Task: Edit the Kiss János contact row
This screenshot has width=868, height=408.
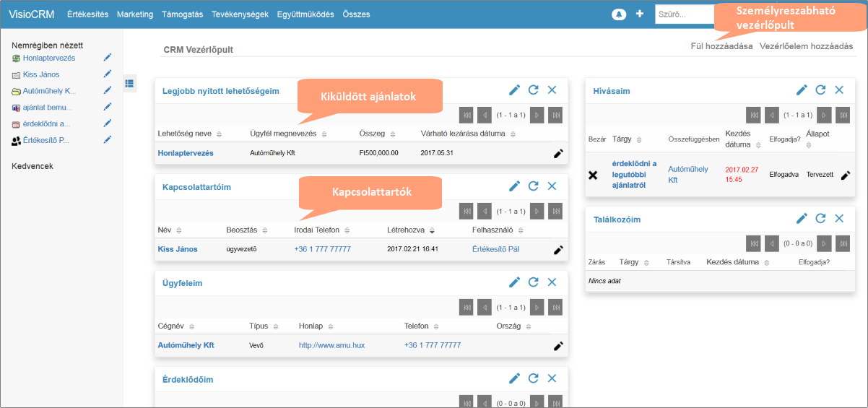Action: point(557,250)
